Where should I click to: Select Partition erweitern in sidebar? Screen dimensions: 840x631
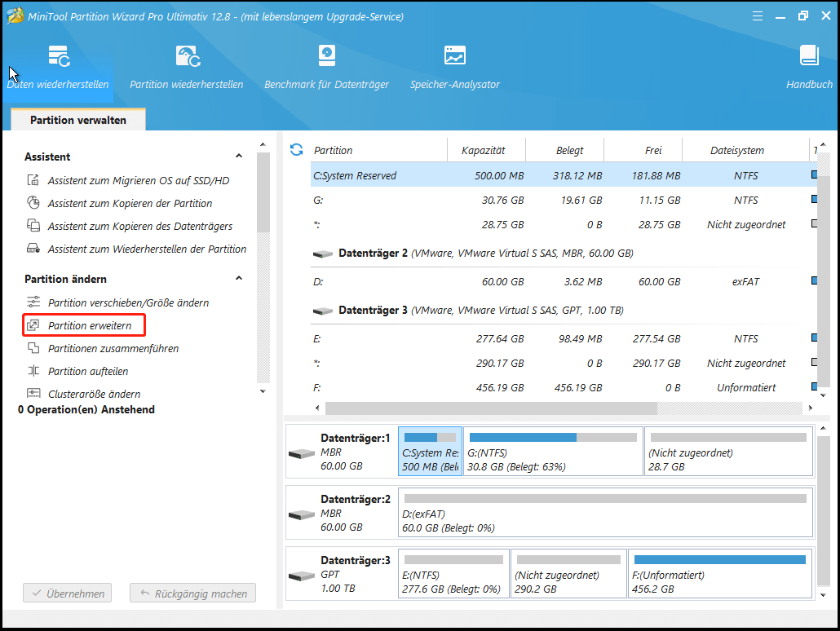click(x=89, y=325)
